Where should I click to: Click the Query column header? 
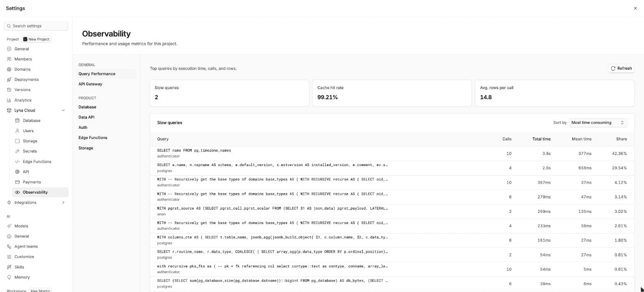[x=163, y=139]
